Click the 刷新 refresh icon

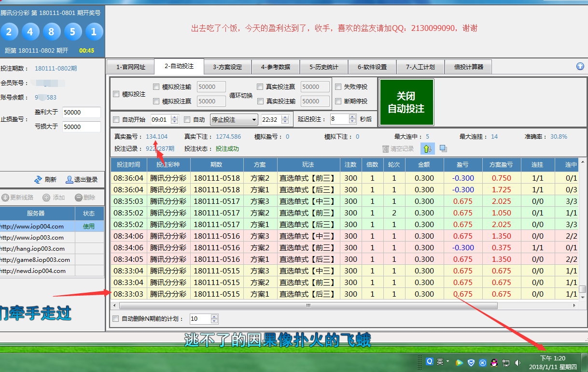(38, 180)
